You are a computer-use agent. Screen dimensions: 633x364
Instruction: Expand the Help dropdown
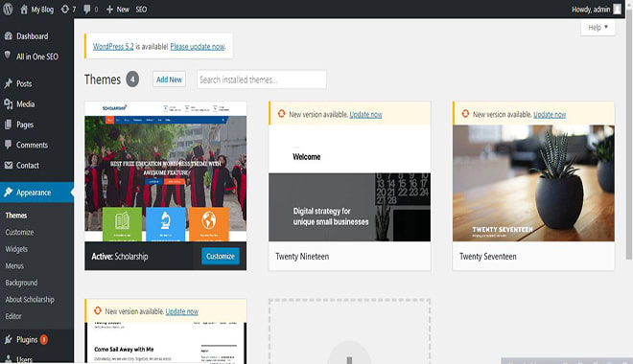click(x=598, y=28)
